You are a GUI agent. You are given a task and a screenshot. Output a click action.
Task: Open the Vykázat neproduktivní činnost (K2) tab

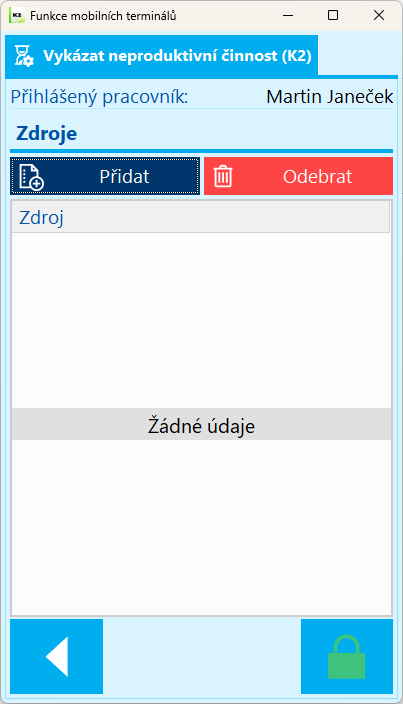[x=162, y=56]
